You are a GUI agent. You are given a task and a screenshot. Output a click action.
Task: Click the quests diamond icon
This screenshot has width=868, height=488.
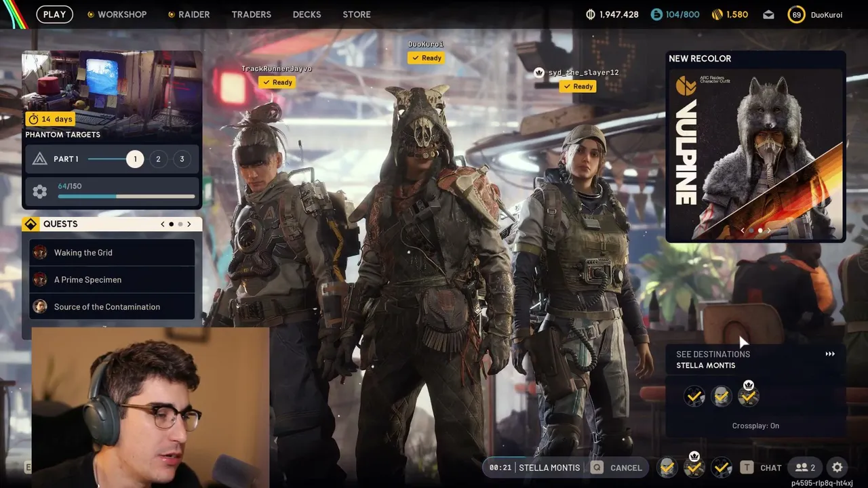[31, 224]
